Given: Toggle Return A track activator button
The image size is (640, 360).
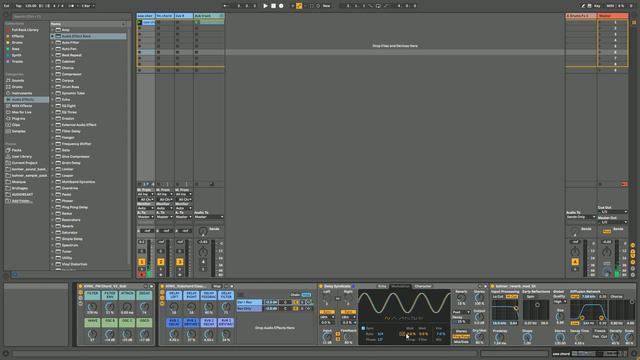Looking at the screenshot, I should (x=575, y=262).
